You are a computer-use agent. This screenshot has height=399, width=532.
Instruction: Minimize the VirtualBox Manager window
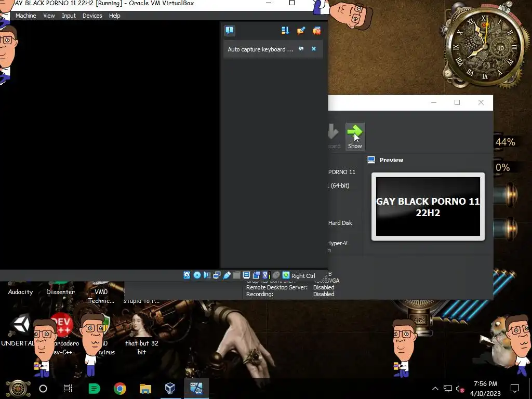click(434, 102)
